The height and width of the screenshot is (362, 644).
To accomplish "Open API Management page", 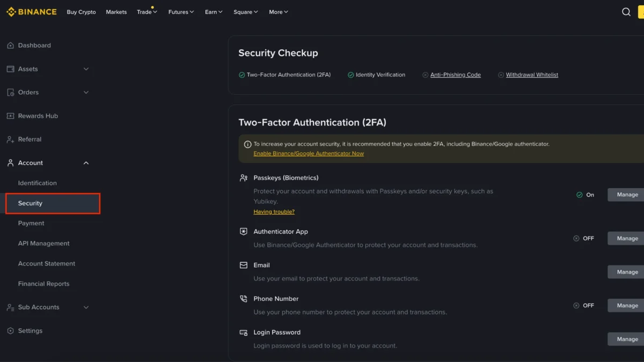I will click(43, 243).
